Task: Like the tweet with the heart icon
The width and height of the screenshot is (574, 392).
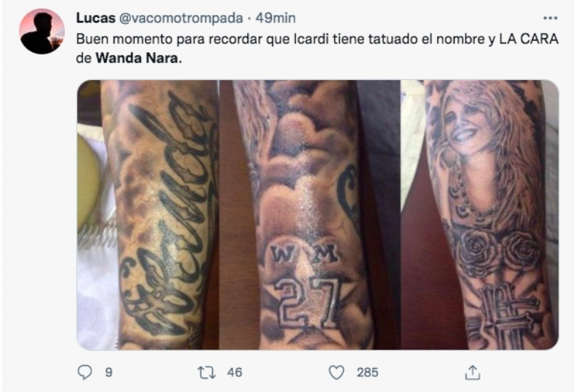Action: pyautogui.click(x=336, y=373)
